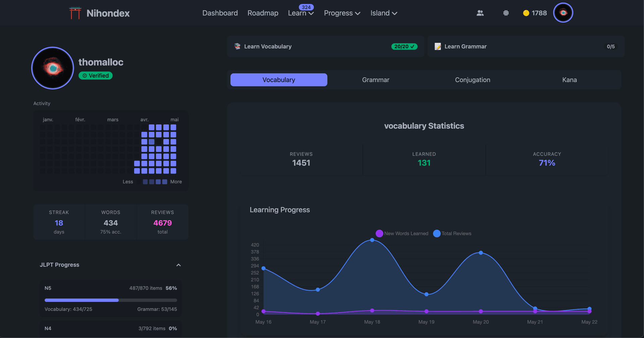
Task: Expand the Learn dropdown menu
Action: pyautogui.click(x=301, y=13)
